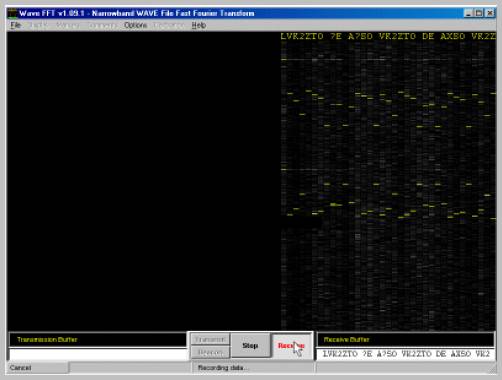The width and height of the screenshot is (502, 380).
Task: Click the red Receive button
Action: [x=291, y=346]
